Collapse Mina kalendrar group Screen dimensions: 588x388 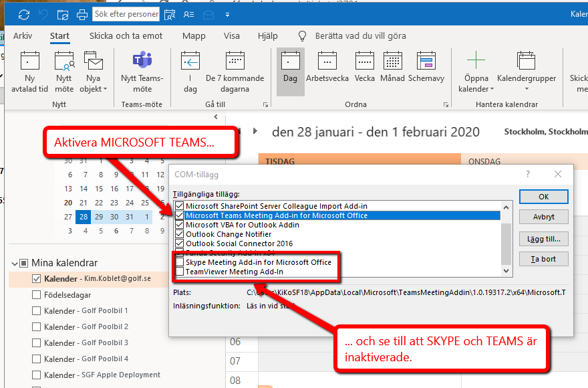pyautogui.click(x=15, y=264)
